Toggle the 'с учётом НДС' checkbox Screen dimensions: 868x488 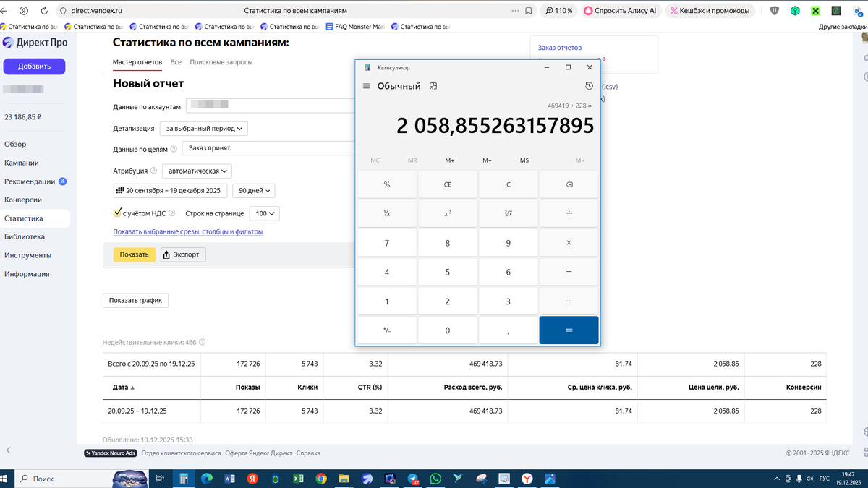tap(117, 213)
